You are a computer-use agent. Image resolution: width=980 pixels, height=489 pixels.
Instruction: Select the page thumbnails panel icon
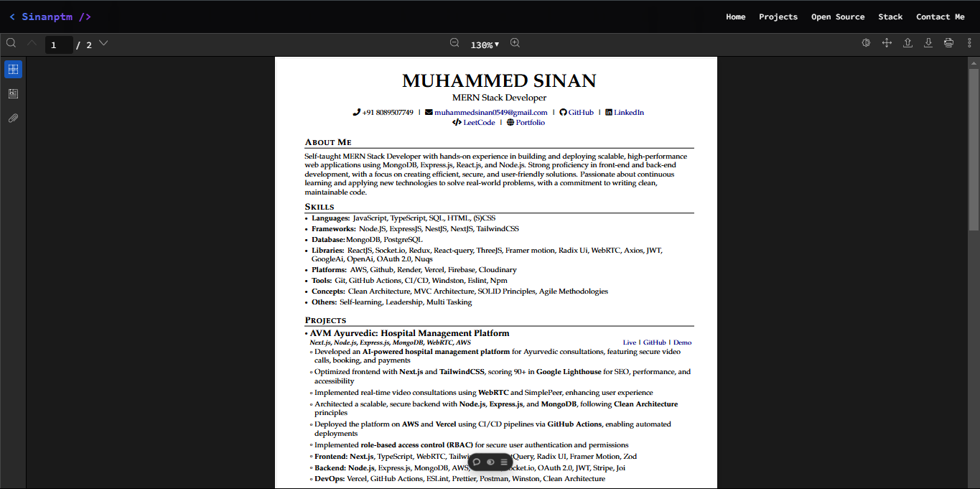click(13, 68)
